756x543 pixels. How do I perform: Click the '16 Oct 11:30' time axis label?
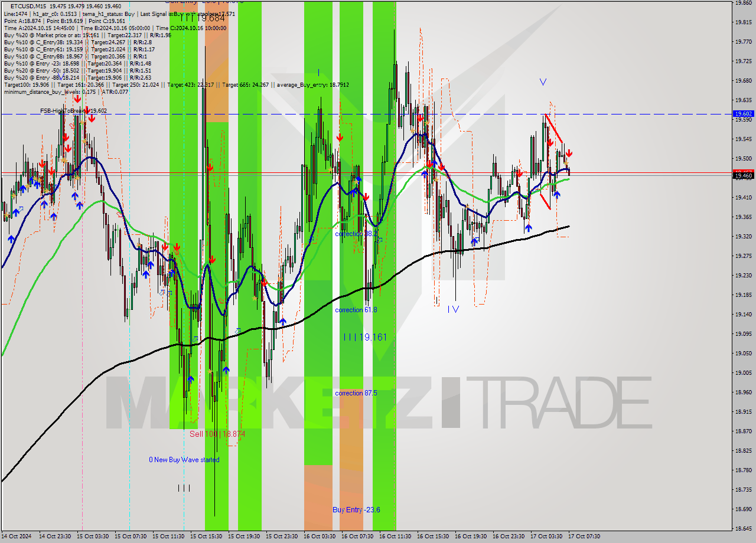[395, 537]
